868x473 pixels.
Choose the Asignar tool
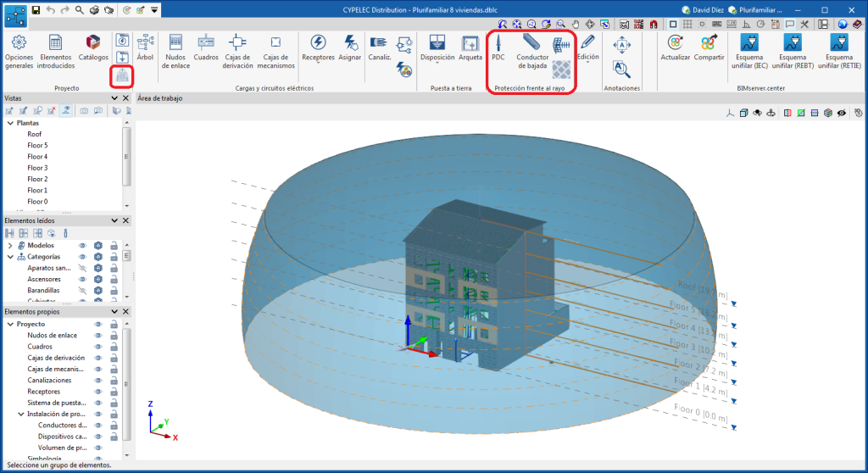point(350,47)
